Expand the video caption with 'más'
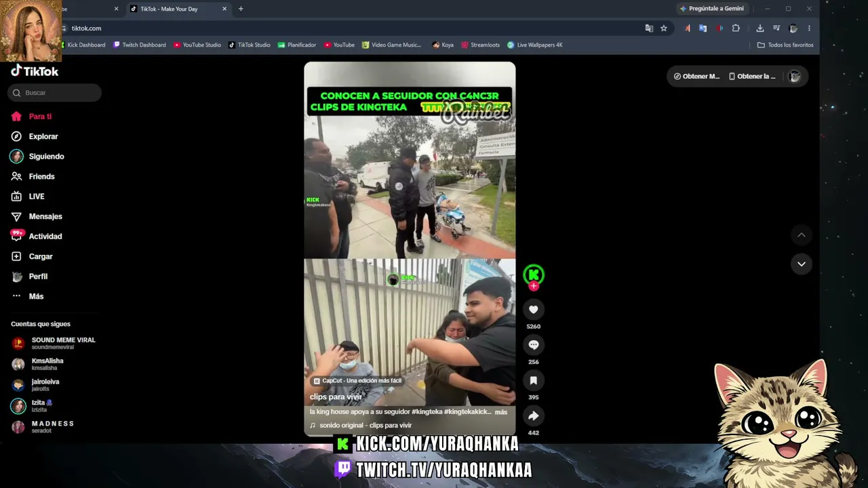This screenshot has height=488, width=868. (x=501, y=412)
